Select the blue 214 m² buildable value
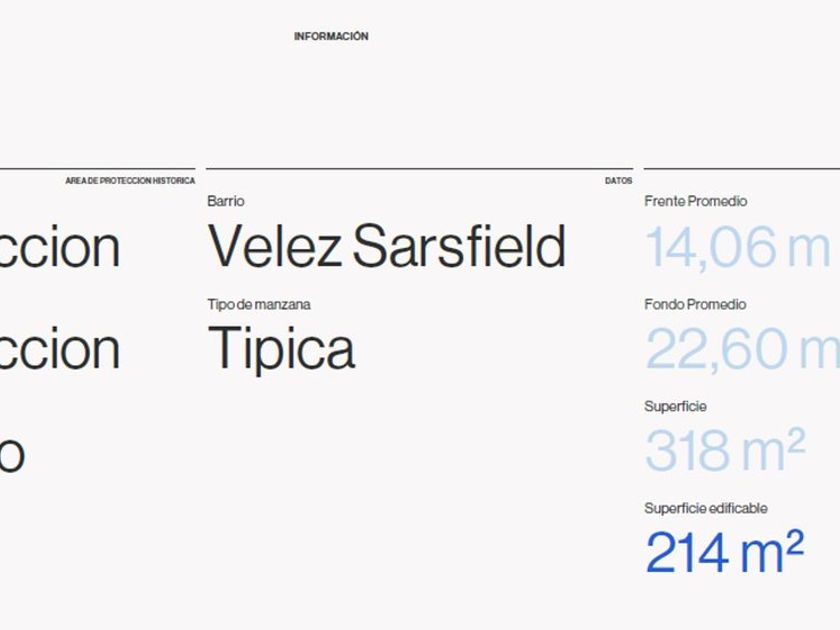Viewport: 840px width, 630px height. 724,553
